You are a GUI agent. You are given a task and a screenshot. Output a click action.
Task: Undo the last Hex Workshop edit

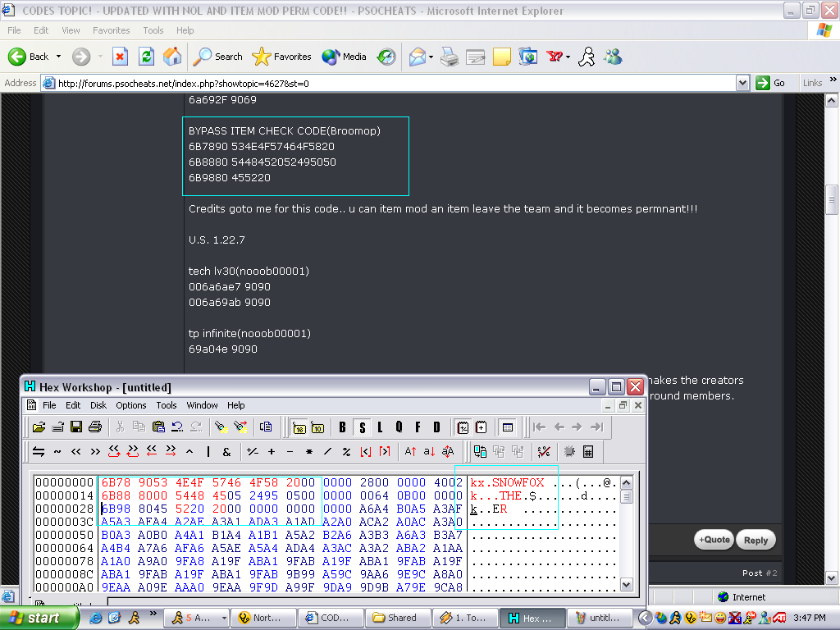177,427
